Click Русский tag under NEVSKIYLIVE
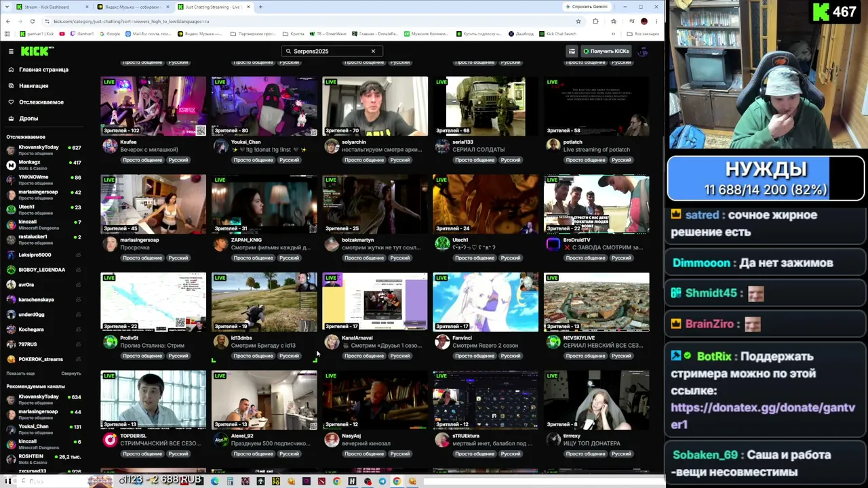The image size is (868, 488). point(622,356)
